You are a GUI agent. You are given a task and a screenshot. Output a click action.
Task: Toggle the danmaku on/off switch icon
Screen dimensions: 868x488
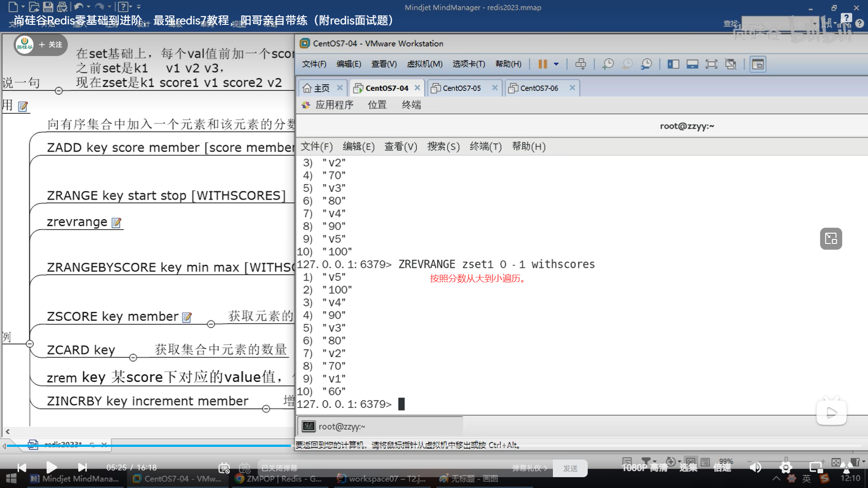click(x=224, y=468)
